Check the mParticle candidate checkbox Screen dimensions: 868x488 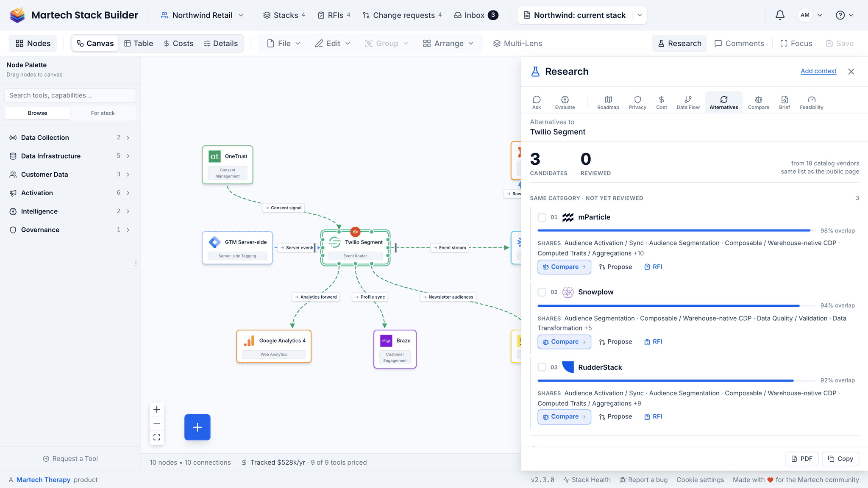tap(542, 217)
